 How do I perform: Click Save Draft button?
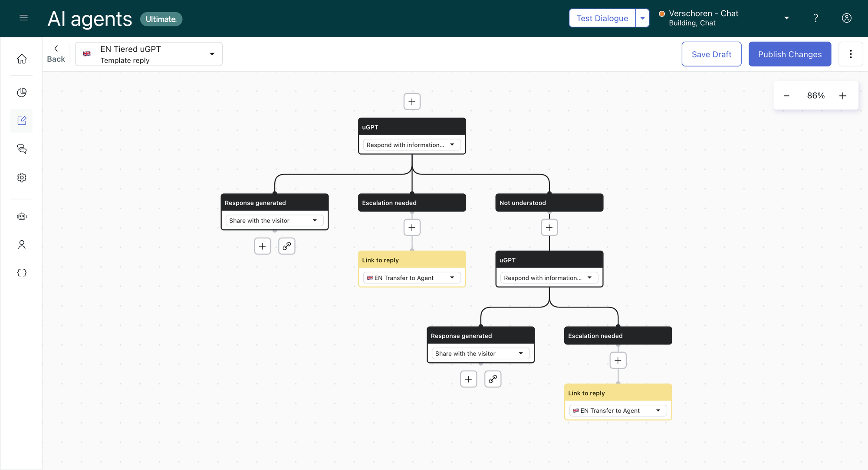[x=711, y=54]
